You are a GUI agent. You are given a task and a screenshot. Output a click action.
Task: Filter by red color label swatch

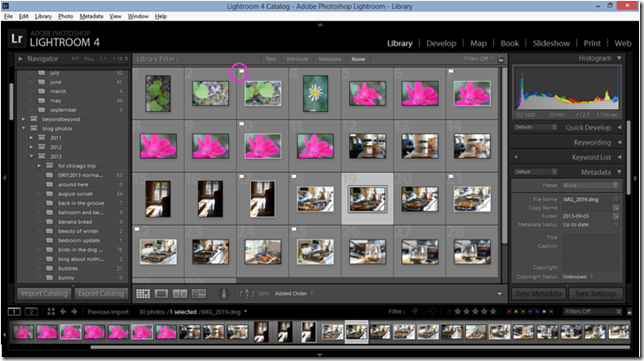tap(509, 312)
